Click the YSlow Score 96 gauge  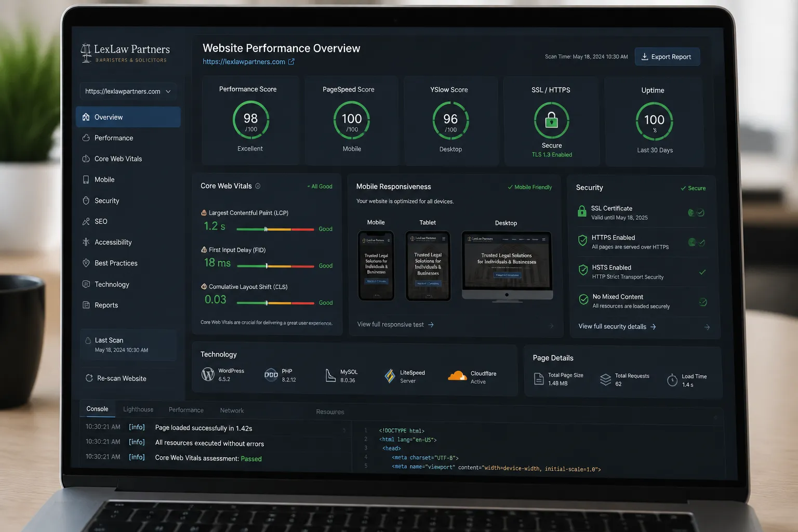(450, 121)
